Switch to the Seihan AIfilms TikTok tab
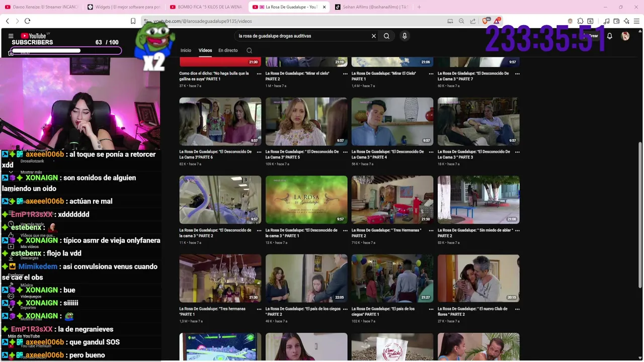Image resolution: width=644 pixels, height=362 pixels. [371, 7]
